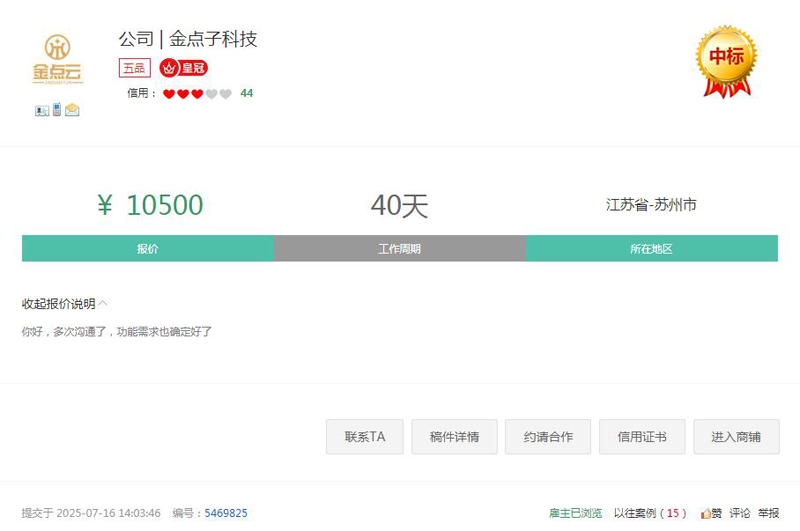
Task: Click the credit score 44
Action: tap(246, 93)
